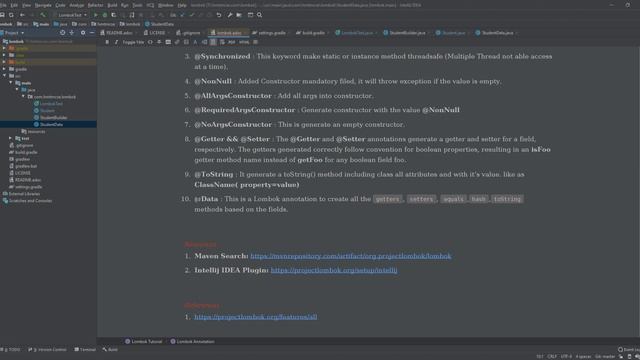Select External Libraries in project tree
The image size is (640, 360).
(24, 194)
